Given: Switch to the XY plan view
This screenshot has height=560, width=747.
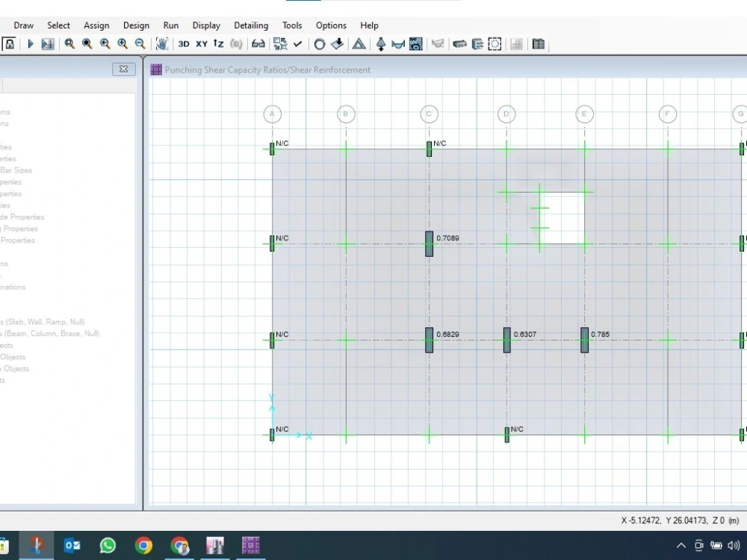Looking at the screenshot, I should point(200,43).
